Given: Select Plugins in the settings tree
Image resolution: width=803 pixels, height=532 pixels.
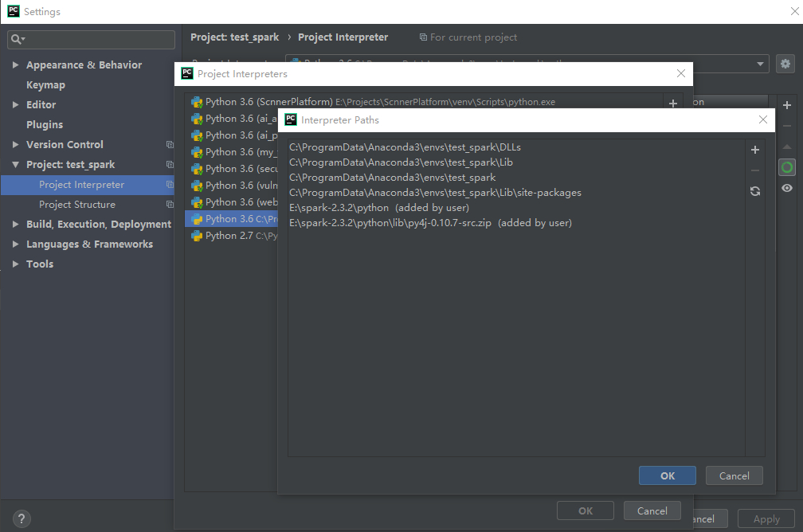Looking at the screenshot, I should tap(45, 125).
